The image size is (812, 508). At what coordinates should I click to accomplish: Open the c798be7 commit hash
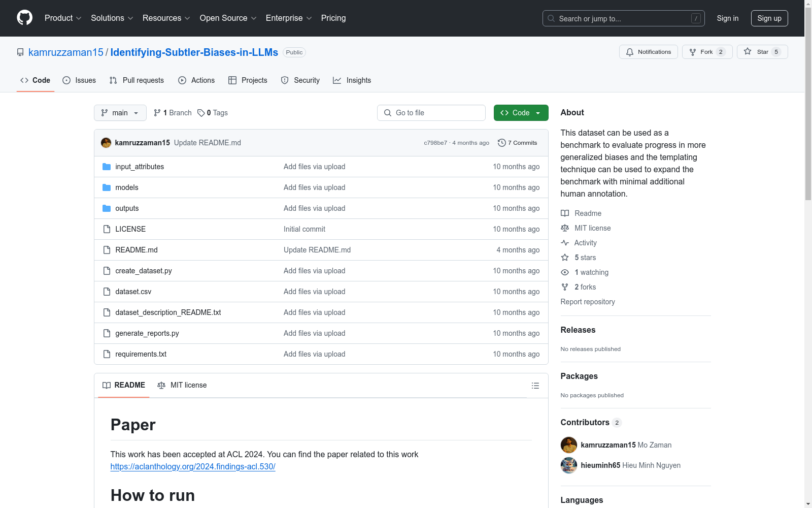pyautogui.click(x=435, y=143)
